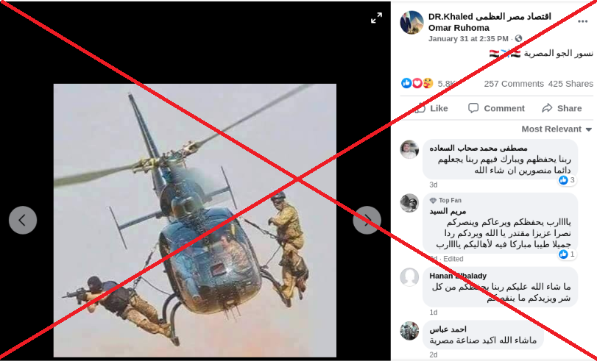Open the post options three-dots menu
Screen dimensions: 597x364
click(582, 21)
